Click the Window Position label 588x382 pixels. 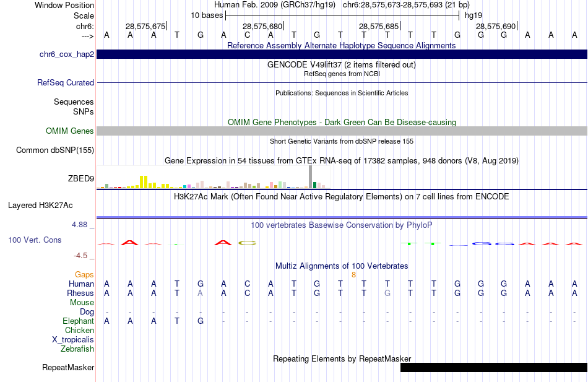tap(64, 5)
